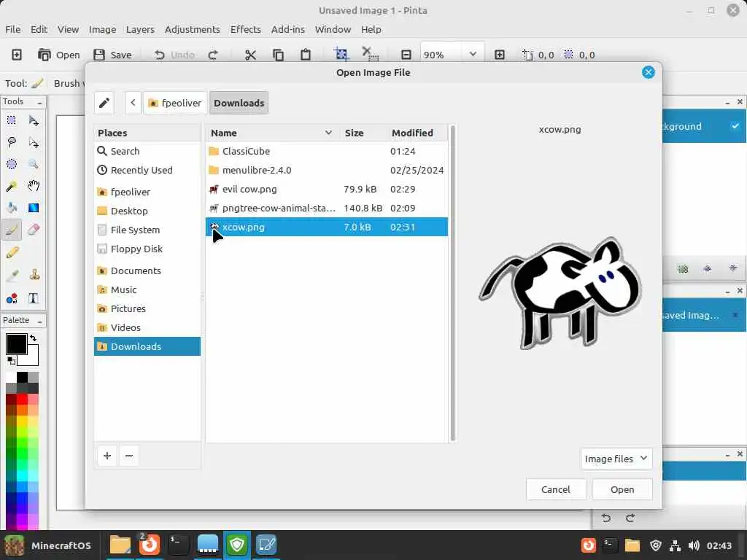Select the Ellipse Select tool
Image resolution: width=747 pixels, height=560 pixels.
[x=12, y=164]
